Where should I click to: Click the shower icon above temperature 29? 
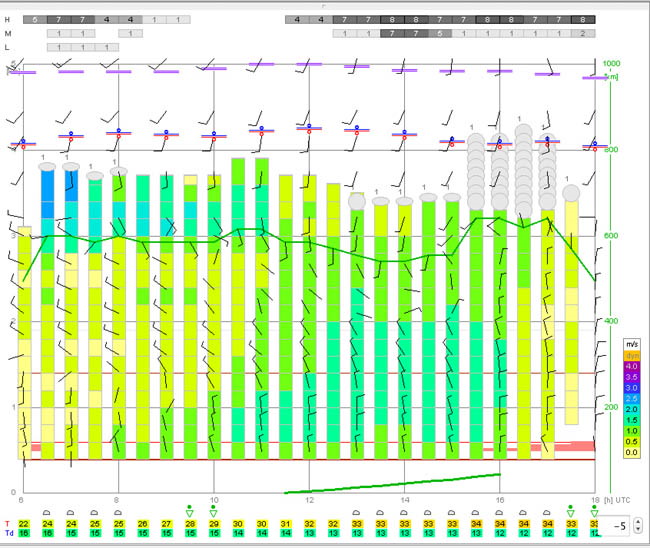213,512
